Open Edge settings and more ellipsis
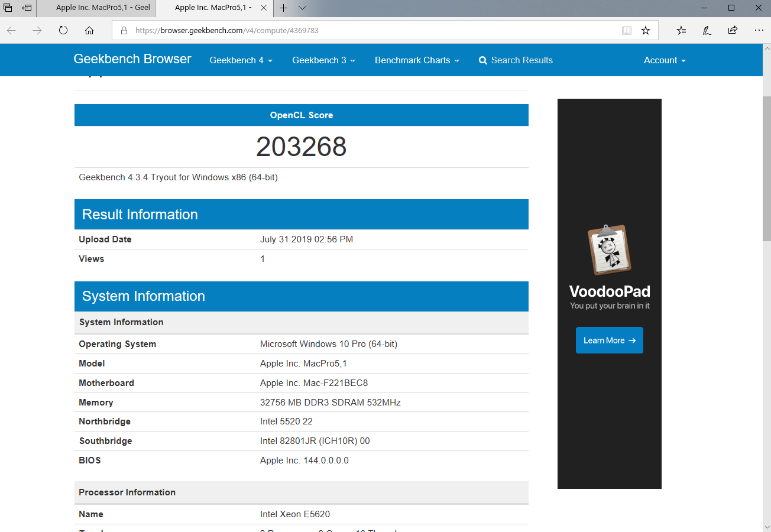 759,30
